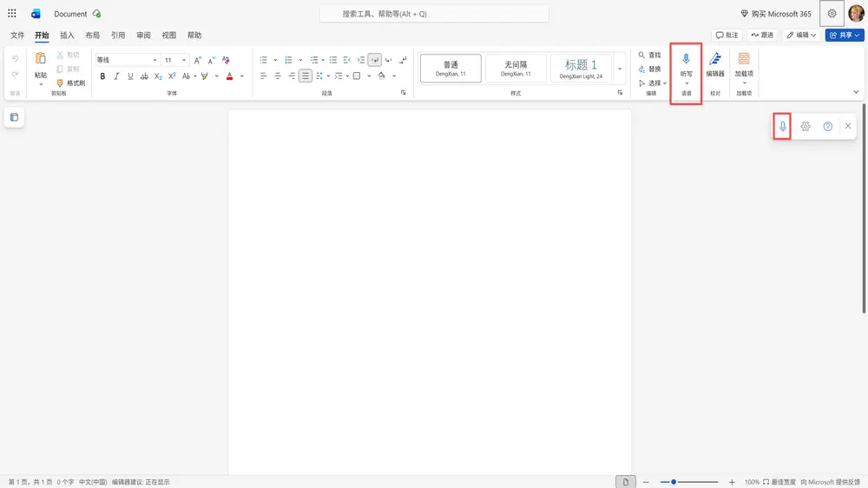Expand the font color options arrow

[242, 76]
